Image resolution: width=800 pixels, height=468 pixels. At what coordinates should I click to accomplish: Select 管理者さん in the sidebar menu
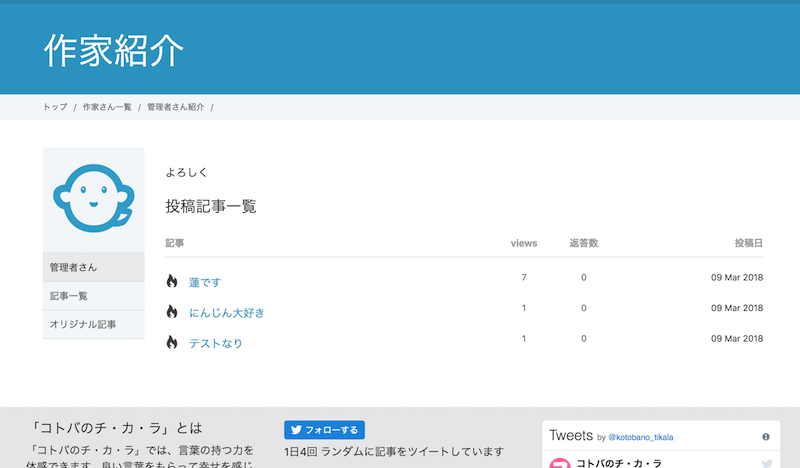94,267
